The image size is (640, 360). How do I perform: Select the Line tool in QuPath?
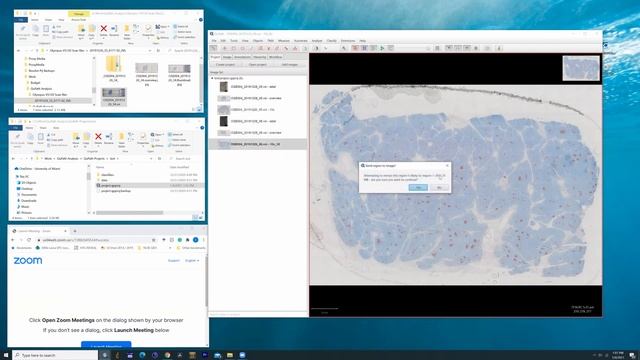coord(251,48)
